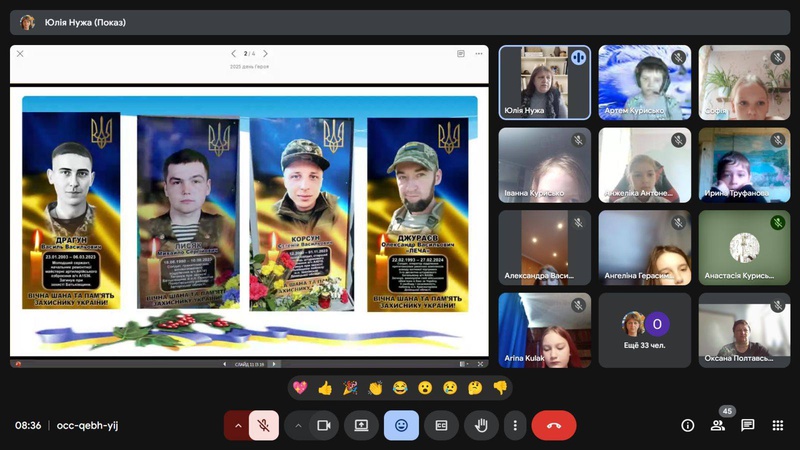Send the thumbs up reaction
The height and width of the screenshot is (450, 800).
point(325,388)
